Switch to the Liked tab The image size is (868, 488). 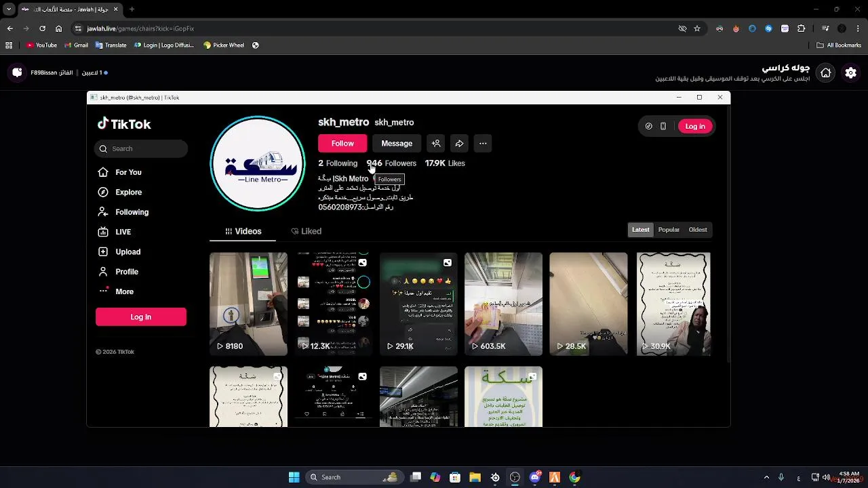click(306, 231)
